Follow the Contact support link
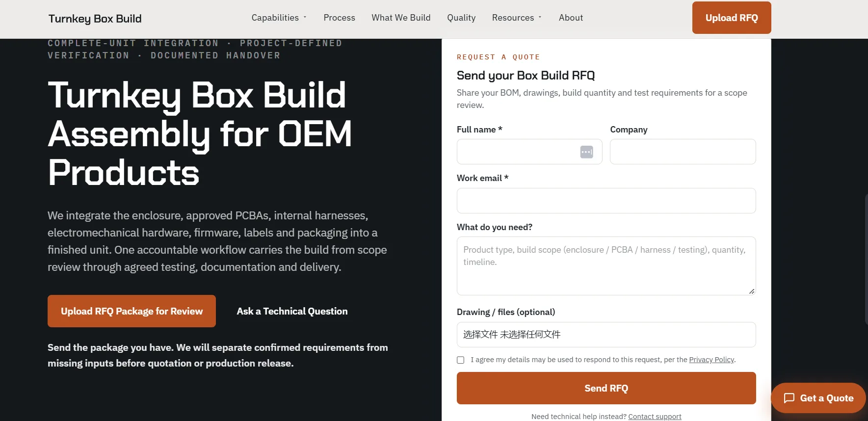Screen dimensions: 868x421 pyautogui.click(x=655, y=417)
